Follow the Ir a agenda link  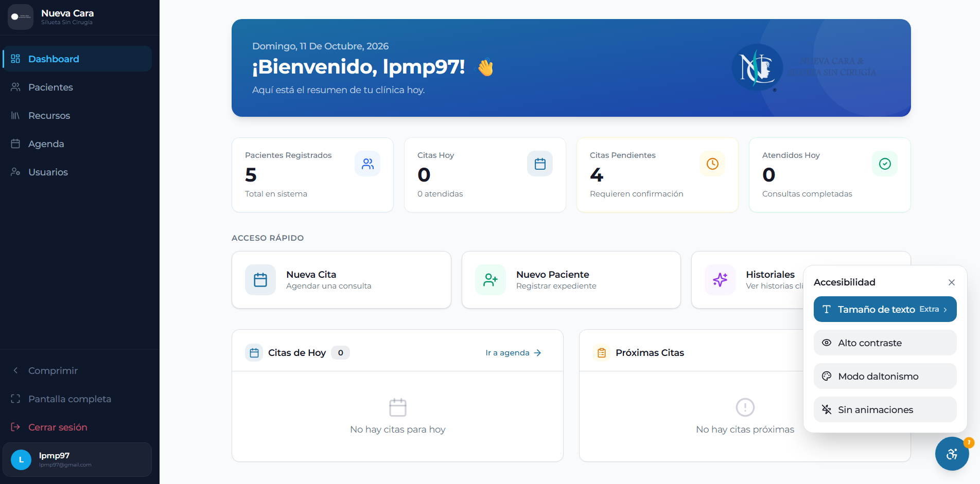(513, 353)
